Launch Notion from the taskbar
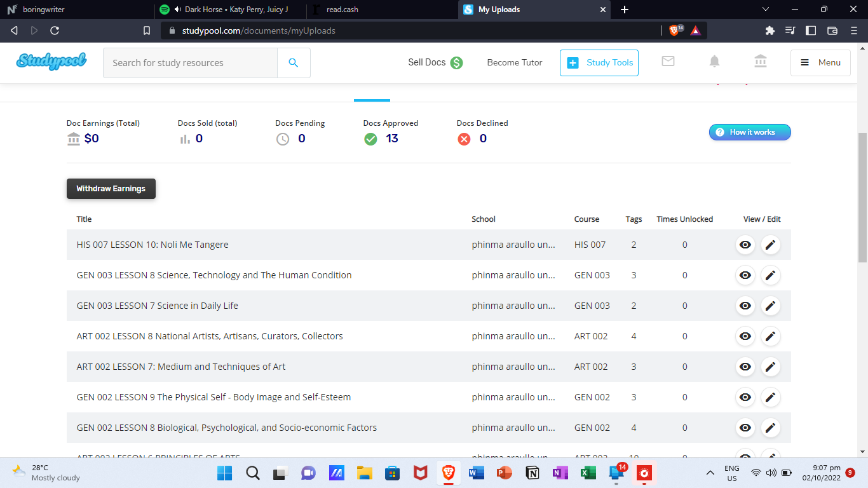 click(532, 473)
